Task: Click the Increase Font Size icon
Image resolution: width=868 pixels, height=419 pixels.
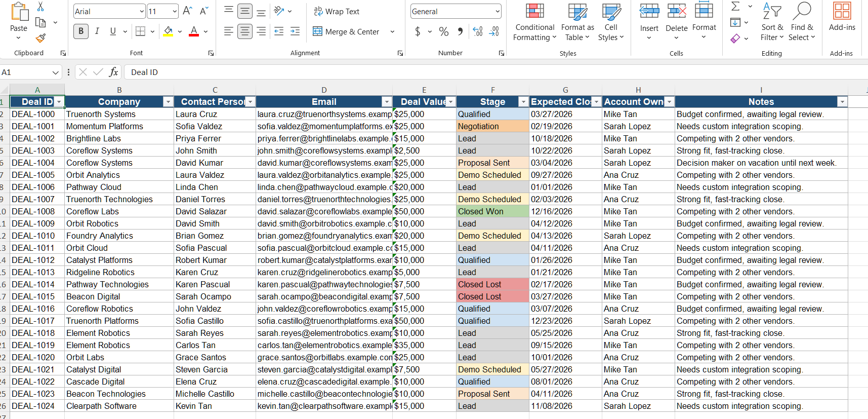Action: tap(187, 11)
